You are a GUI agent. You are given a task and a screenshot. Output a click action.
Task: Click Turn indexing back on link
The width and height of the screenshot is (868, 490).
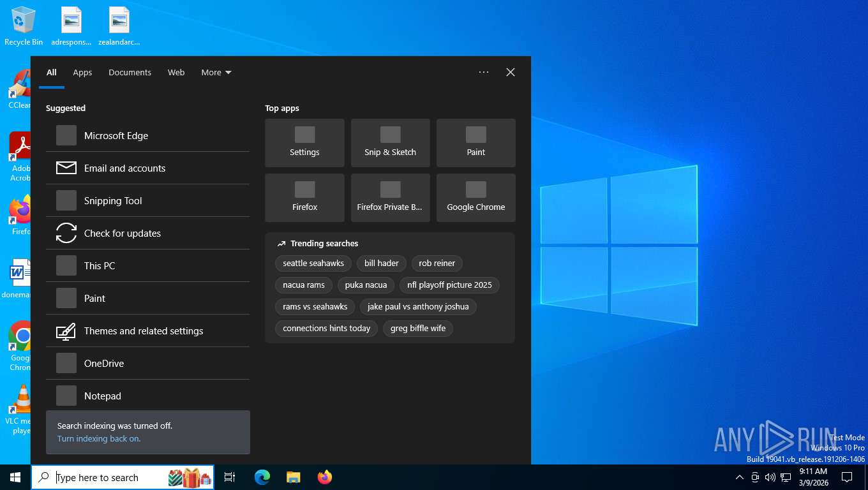(x=99, y=438)
